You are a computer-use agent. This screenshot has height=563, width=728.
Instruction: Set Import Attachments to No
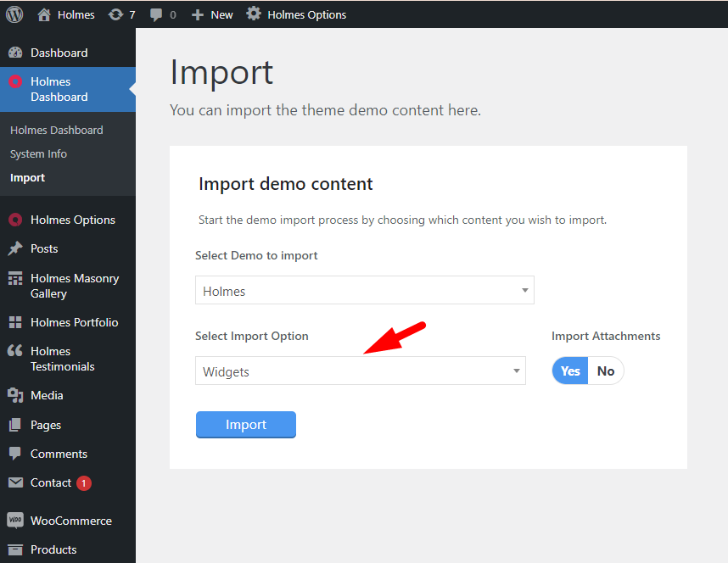click(x=606, y=371)
